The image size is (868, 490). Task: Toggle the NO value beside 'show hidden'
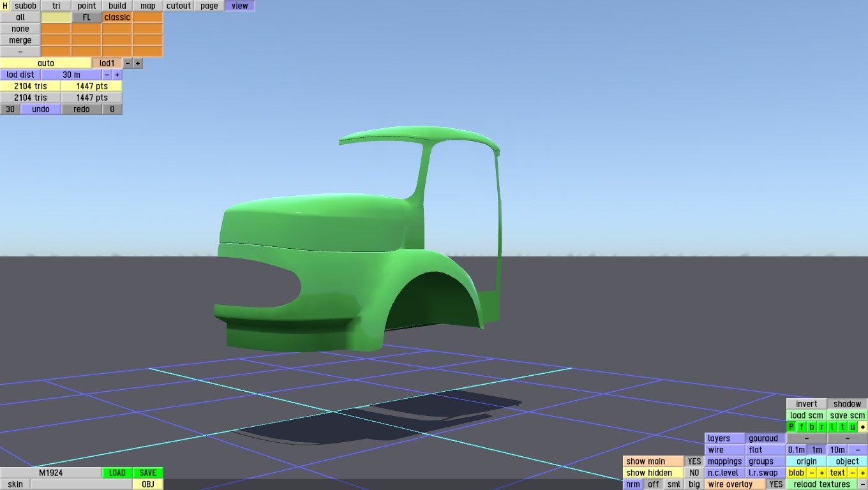[694, 473]
